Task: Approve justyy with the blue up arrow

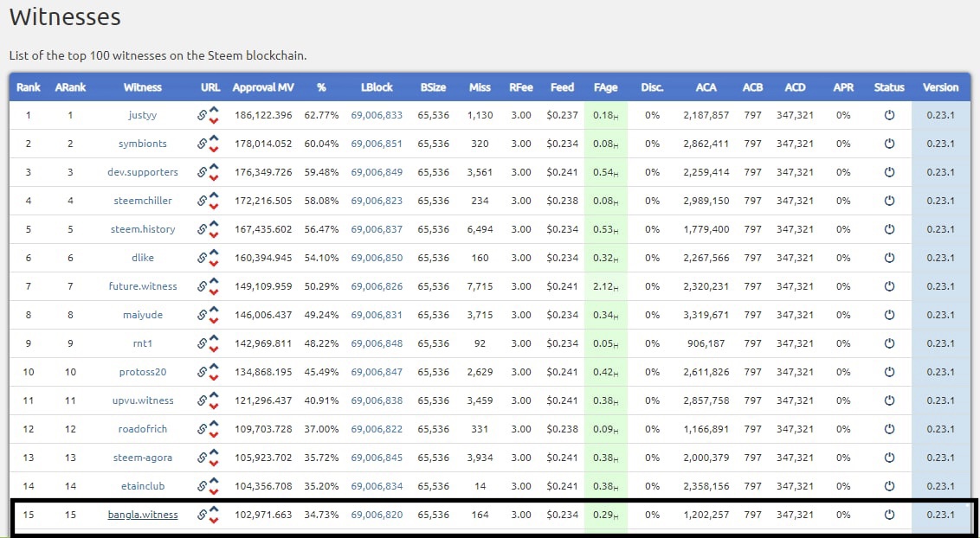Action: [x=214, y=111]
